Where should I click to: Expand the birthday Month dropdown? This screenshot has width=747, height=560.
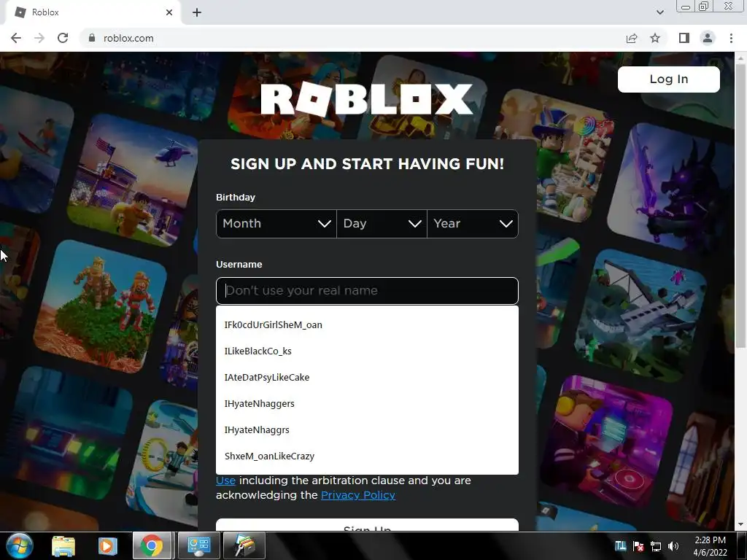[276, 224]
